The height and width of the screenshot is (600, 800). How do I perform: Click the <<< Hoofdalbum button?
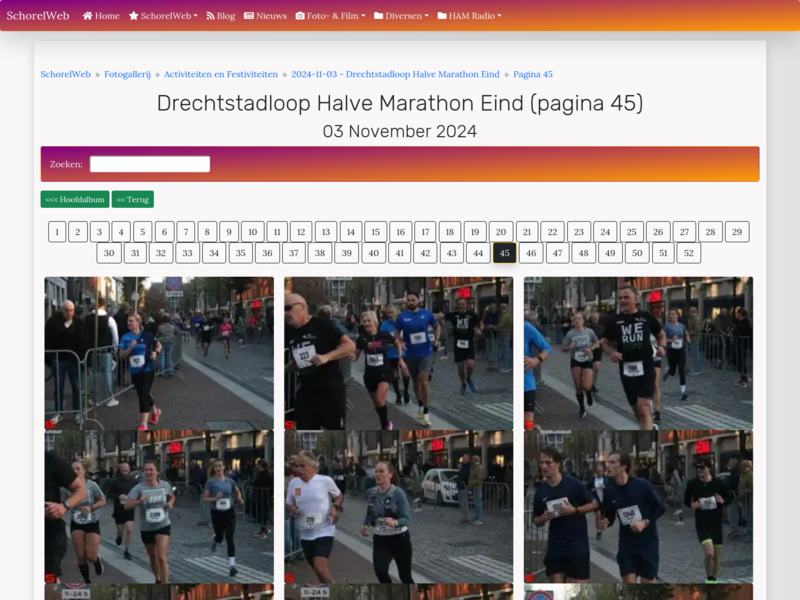click(75, 199)
